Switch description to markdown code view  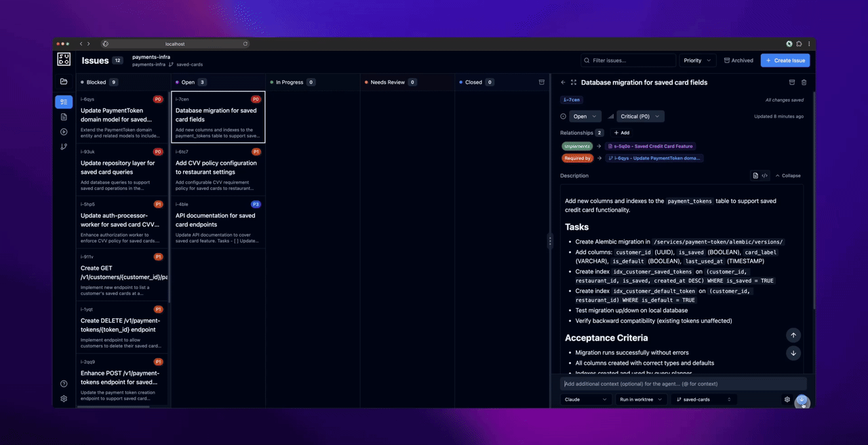point(765,176)
